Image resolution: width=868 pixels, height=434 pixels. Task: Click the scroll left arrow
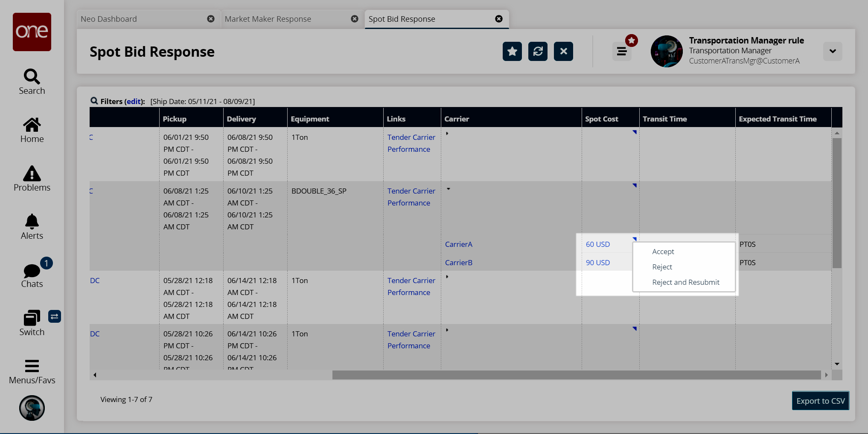tap(95, 375)
